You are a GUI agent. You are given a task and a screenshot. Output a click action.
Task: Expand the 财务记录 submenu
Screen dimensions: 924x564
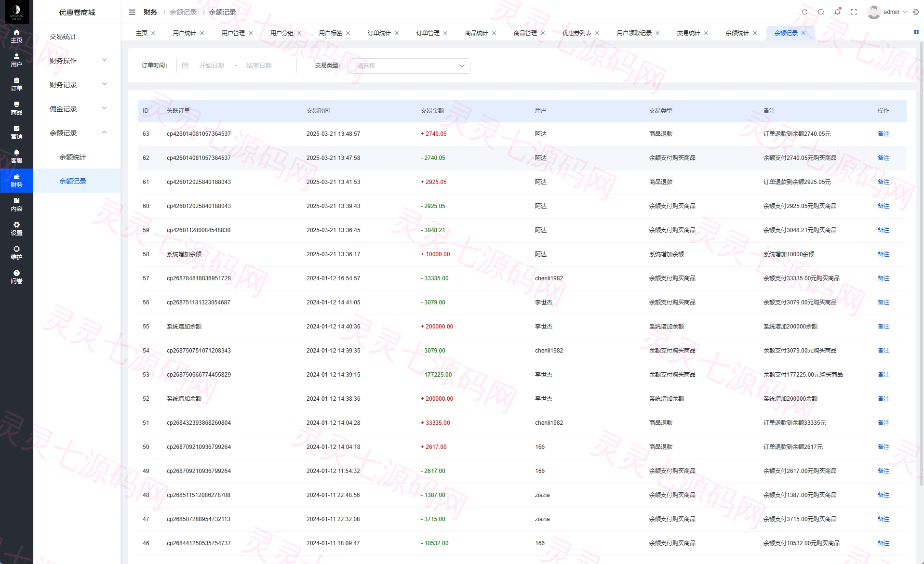click(x=77, y=85)
